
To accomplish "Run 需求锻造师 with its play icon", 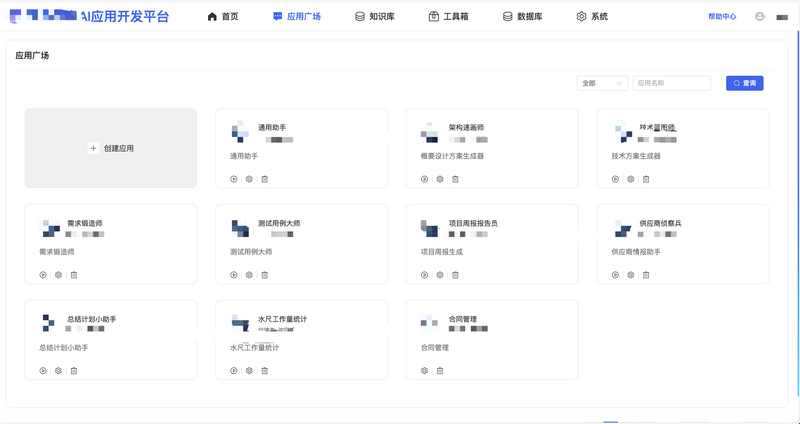I will click(43, 275).
